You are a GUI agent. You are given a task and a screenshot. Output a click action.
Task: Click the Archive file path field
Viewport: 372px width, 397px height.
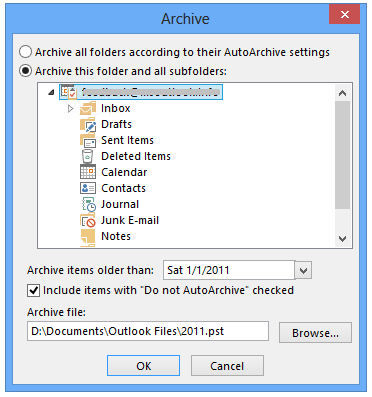tap(148, 331)
